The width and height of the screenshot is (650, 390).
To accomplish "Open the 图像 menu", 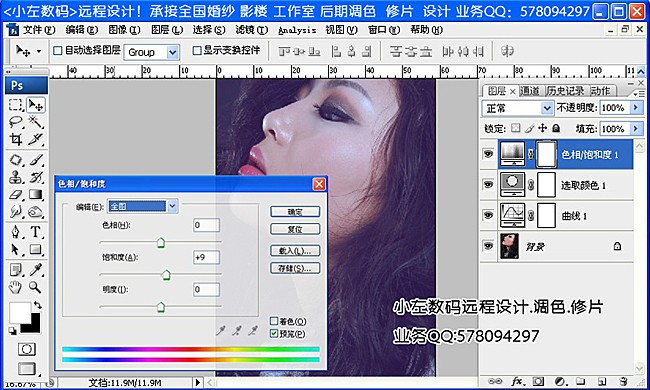I will (124, 30).
